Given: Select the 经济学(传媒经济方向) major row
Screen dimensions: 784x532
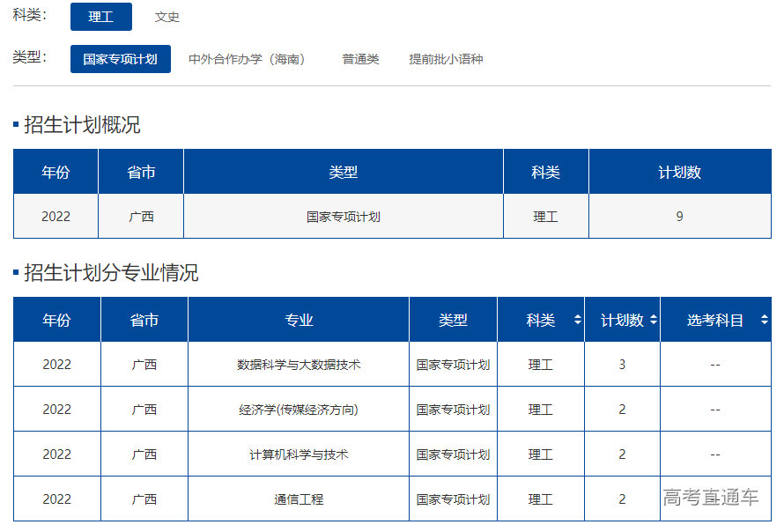Looking at the screenshot, I should click(300, 409).
